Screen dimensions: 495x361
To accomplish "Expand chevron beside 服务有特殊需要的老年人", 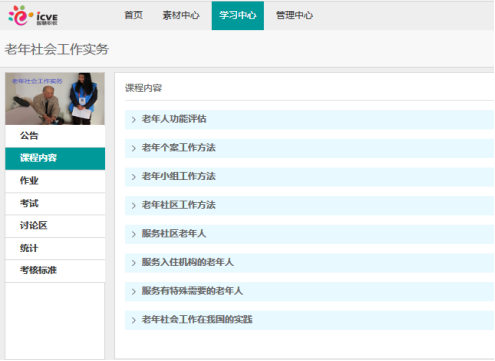I will 134,291.
